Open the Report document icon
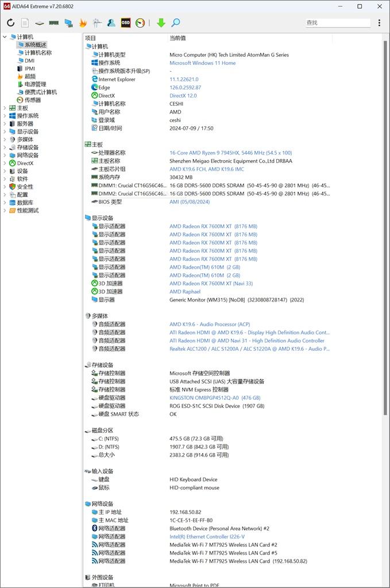The height and width of the screenshot is (588, 390). [x=25, y=23]
